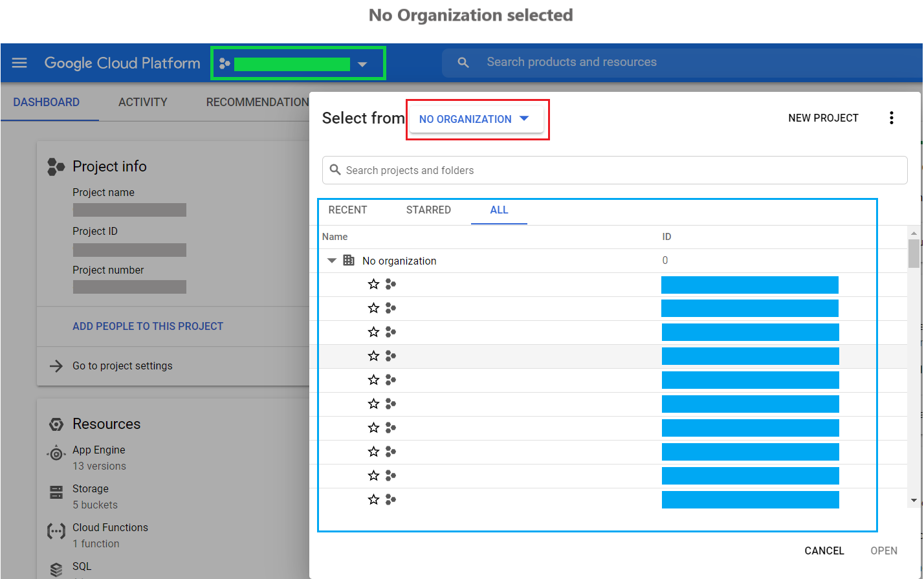Click the project icon in the first project row

tap(391, 284)
